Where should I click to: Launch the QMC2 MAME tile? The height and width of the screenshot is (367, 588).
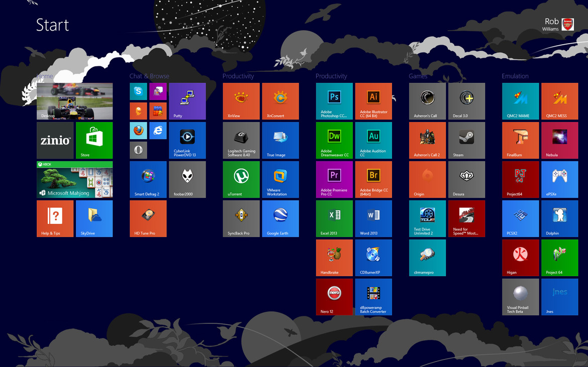tap(521, 101)
